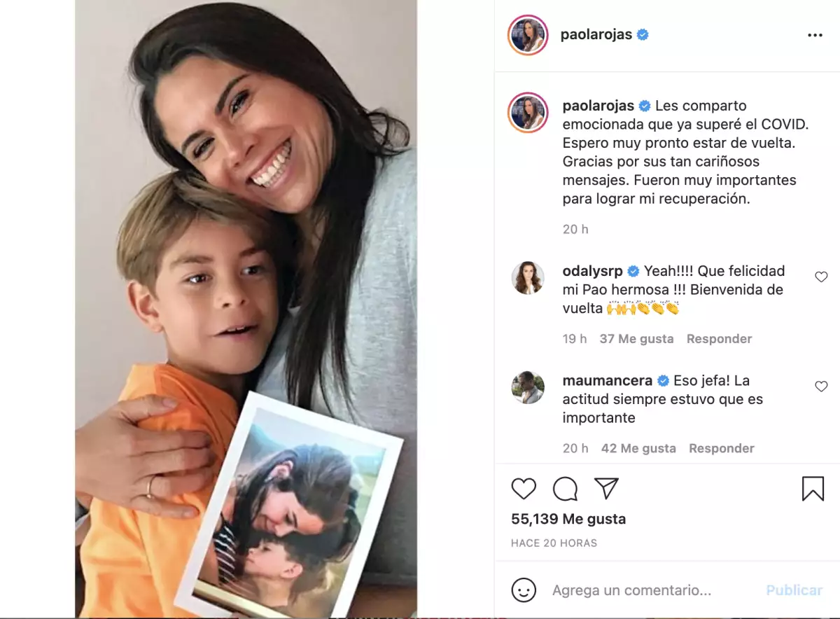The width and height of the screenshot is (840, 619).
Task: Open the odalysrp username link
Action: pyautogui.click(x=592, y=271)
